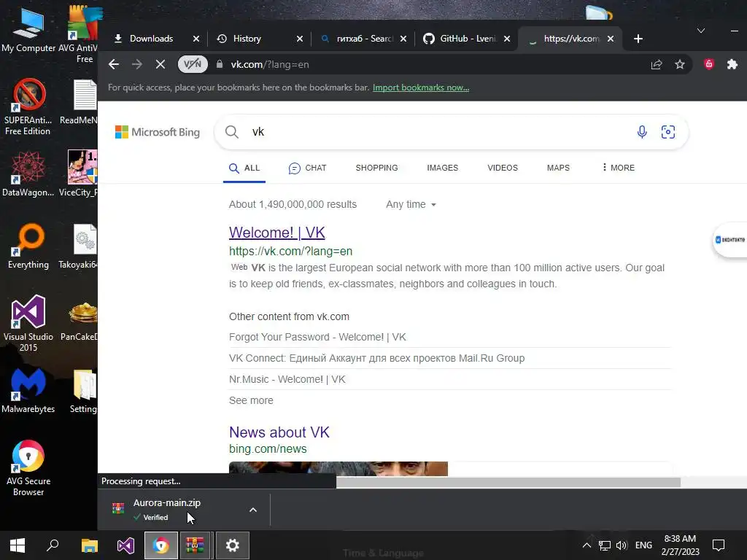The height and width of the screenshot is (560, 747).
Task: Go back to the previous page
Action: tap(113, 64)
